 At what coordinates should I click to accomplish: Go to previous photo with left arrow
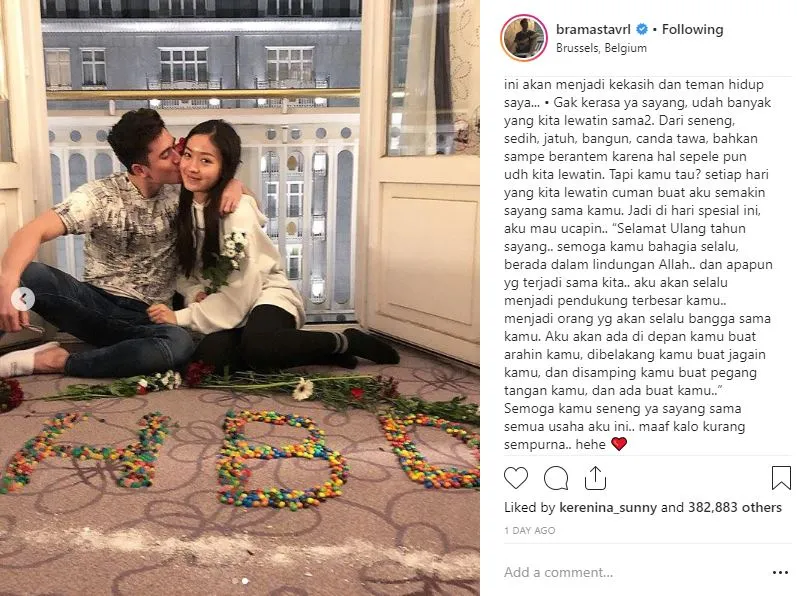tap(23, 299)
